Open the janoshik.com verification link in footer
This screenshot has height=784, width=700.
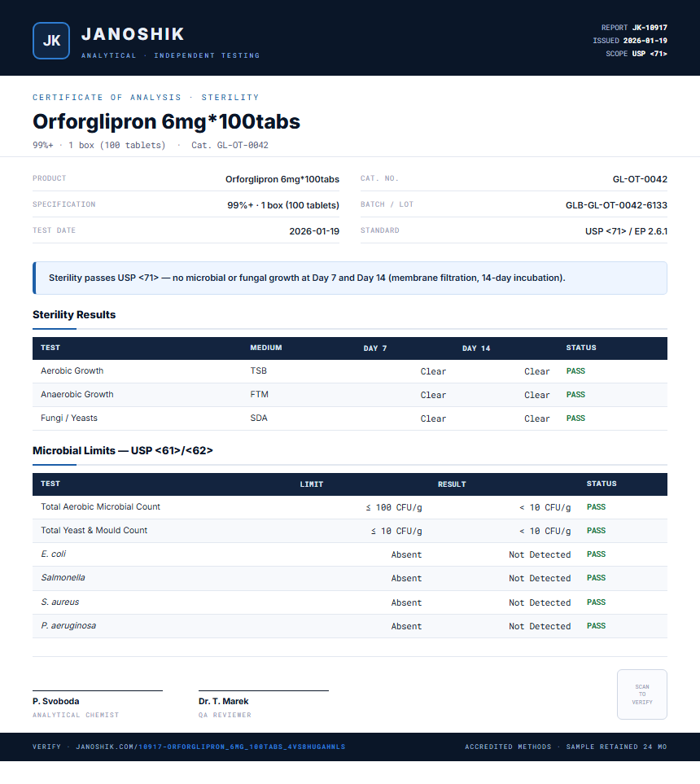click(x=211, y=747)
